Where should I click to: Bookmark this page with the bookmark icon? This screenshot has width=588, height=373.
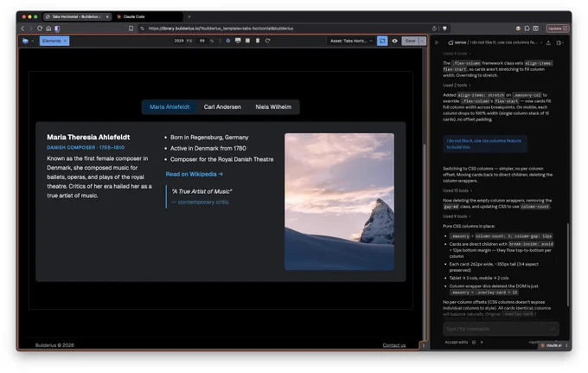(131, 29)
